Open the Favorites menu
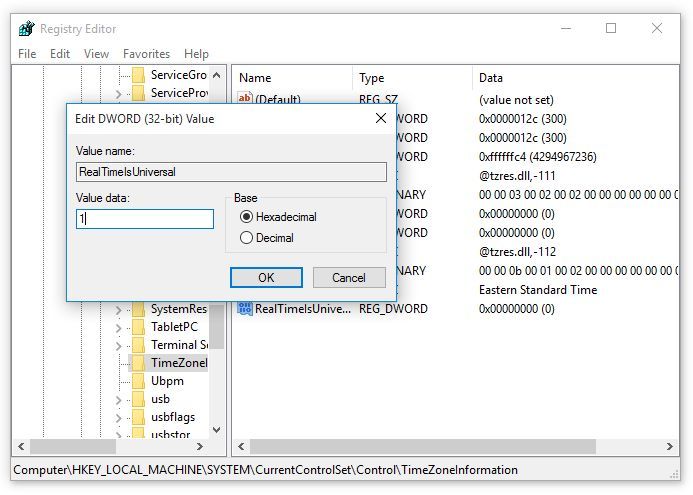The image size is (693, 495). [146, 54]
